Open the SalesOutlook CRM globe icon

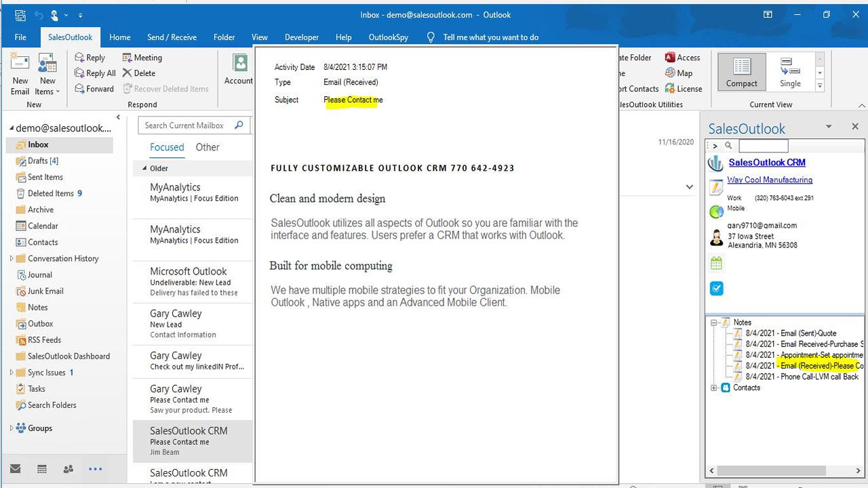716,162
